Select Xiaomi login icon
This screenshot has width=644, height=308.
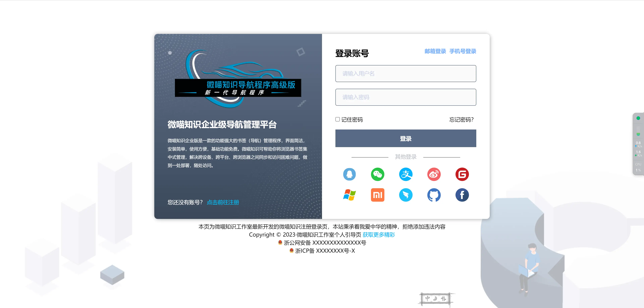tap(378, 195)
